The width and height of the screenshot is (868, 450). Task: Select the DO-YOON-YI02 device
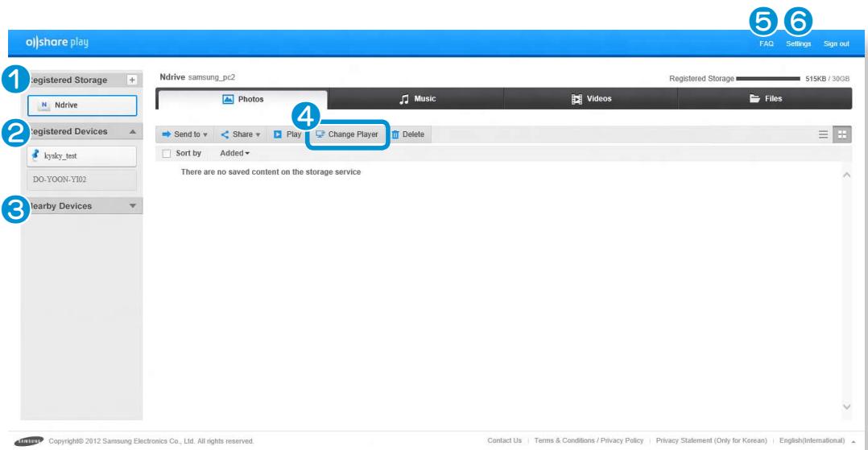(81, 180)
